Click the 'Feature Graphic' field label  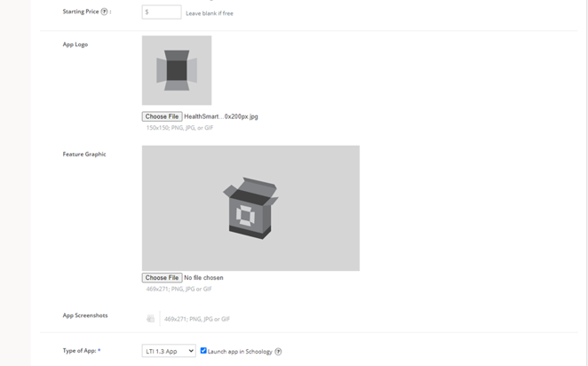pyautogui.click(x=84, y=154)
